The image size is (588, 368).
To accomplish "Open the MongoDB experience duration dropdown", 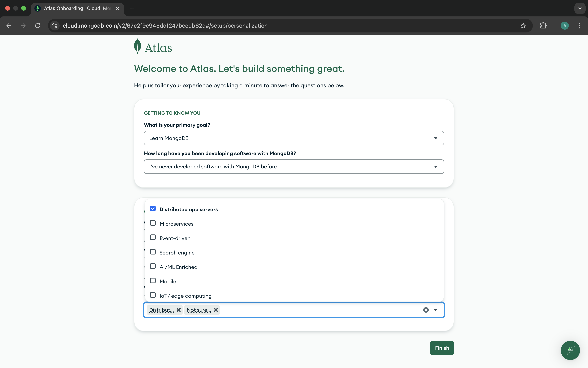I will click(x=294, y=167).
